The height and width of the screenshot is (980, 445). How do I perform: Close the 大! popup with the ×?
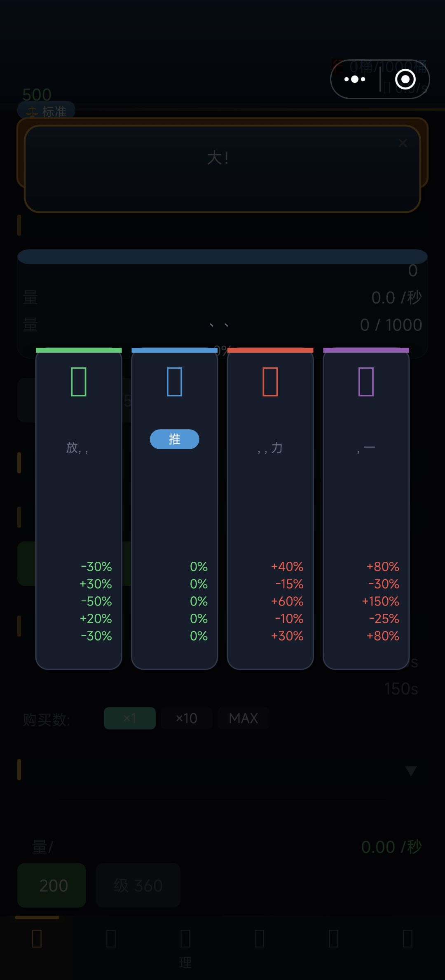403,143
